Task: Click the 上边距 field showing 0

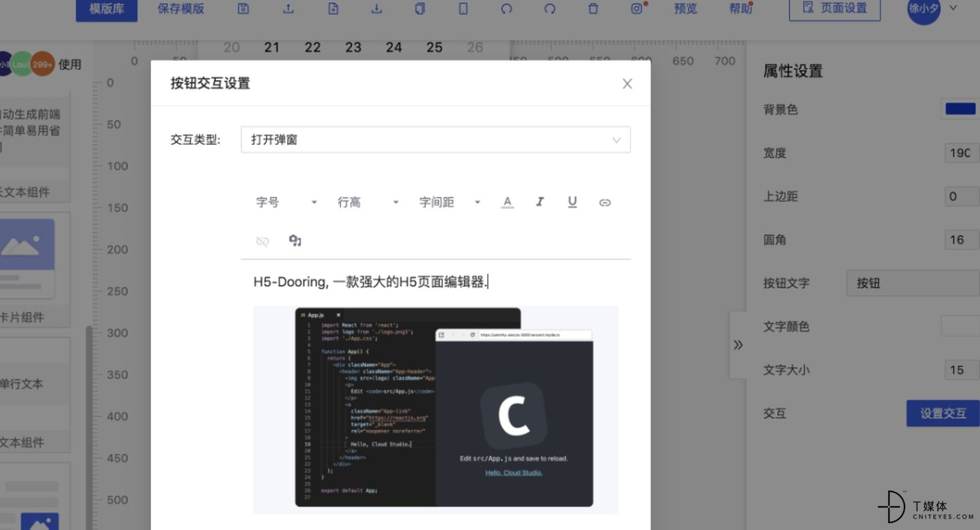Action: 962,197
